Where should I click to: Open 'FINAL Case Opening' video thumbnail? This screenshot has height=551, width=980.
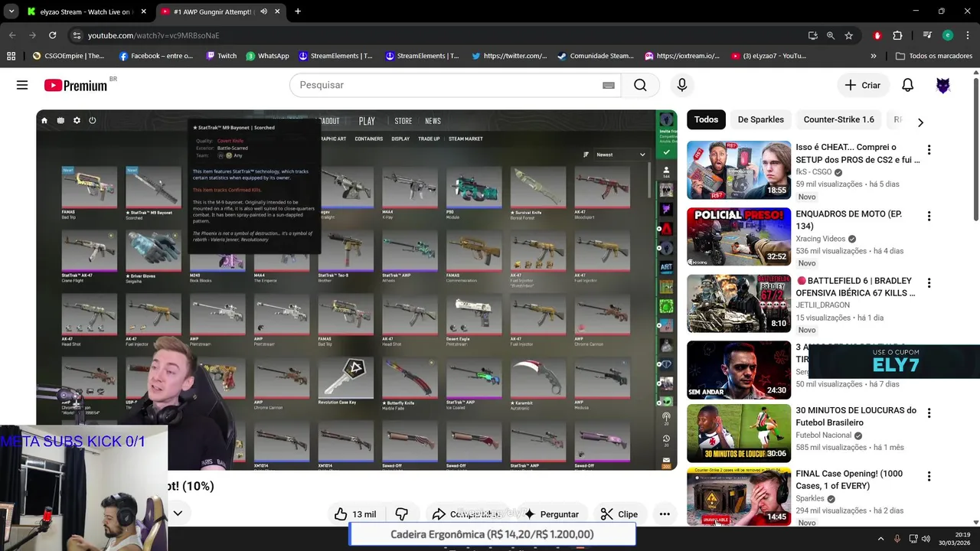[x=739, y=497]
